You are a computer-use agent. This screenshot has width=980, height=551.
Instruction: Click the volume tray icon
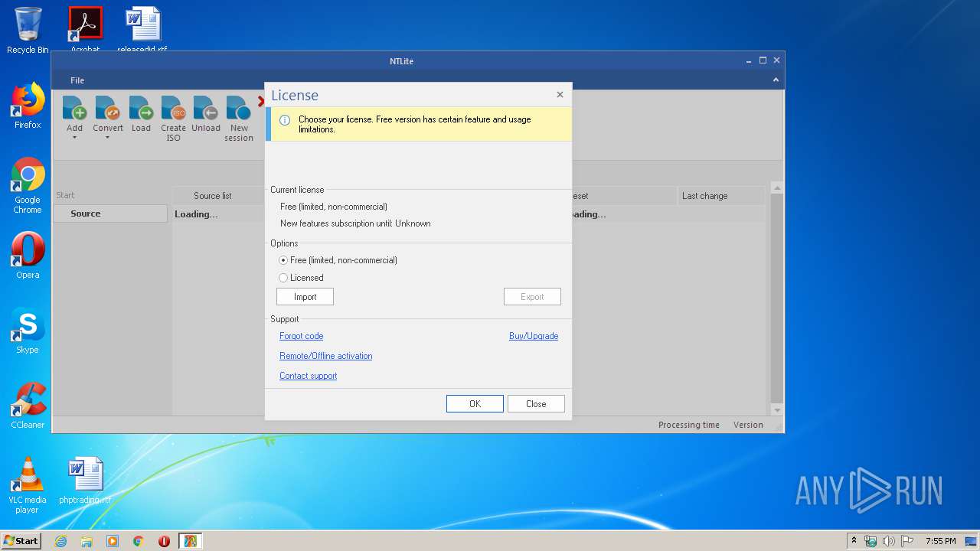pos(888,541)
